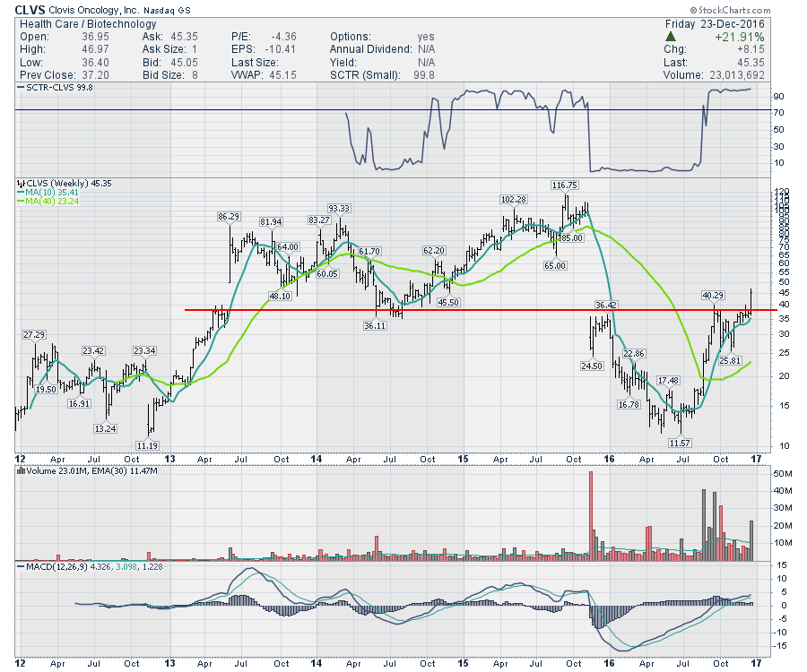The height and width of the screenshot is (672, 807).
Task: Click the EPS value -10.41
Action: coord(281,49)
